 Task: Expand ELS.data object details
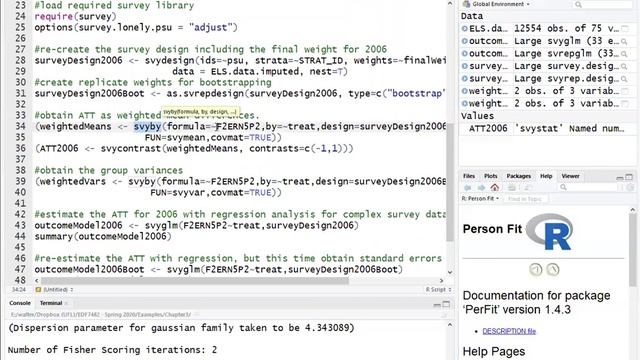(x=464, y=29)
